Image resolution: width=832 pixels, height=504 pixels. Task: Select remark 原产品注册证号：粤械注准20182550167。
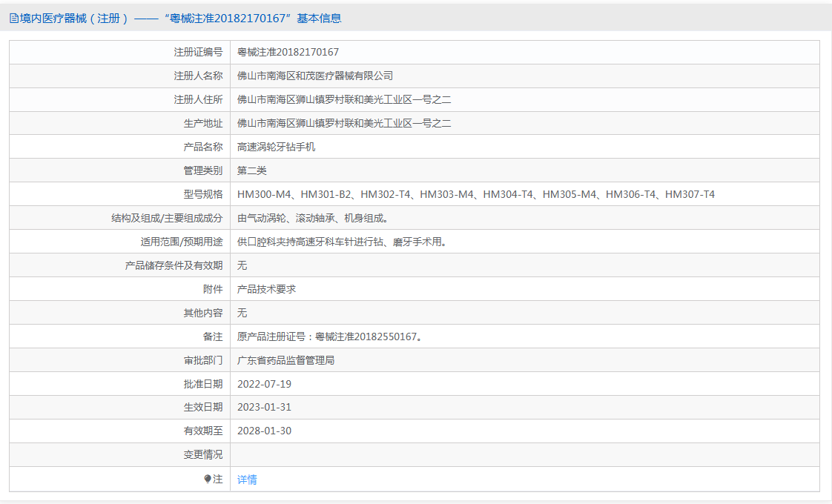(331, 336)
